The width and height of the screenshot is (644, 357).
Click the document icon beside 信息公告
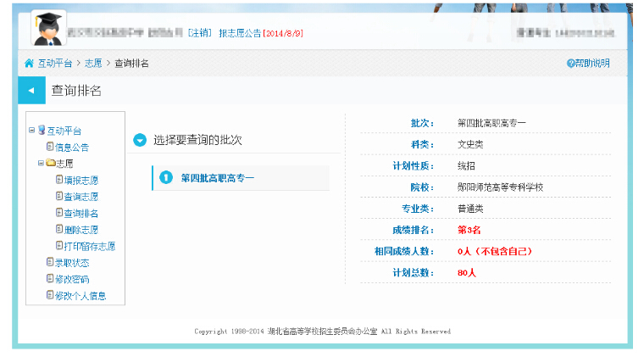[50, 148]
